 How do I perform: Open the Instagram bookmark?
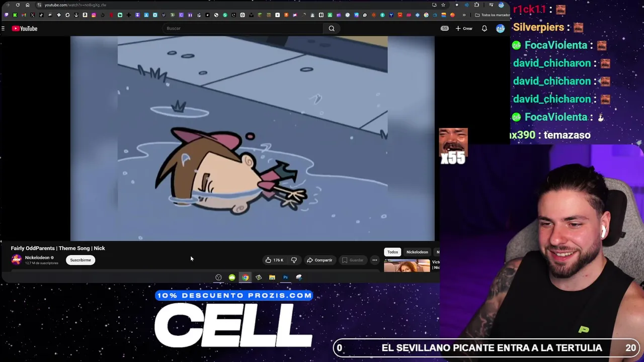pyautogui.click(x=94, y=15)
